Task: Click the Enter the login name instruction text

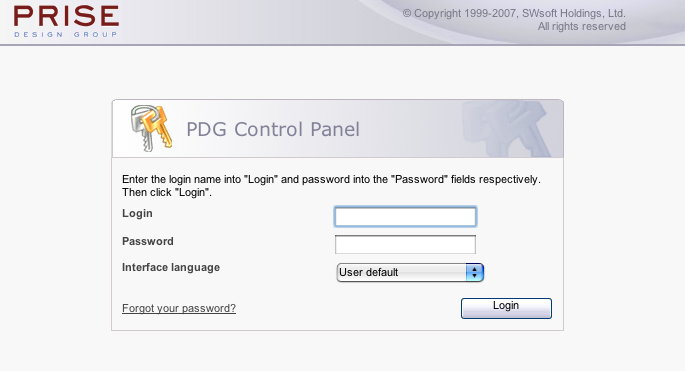Action: 331,179
